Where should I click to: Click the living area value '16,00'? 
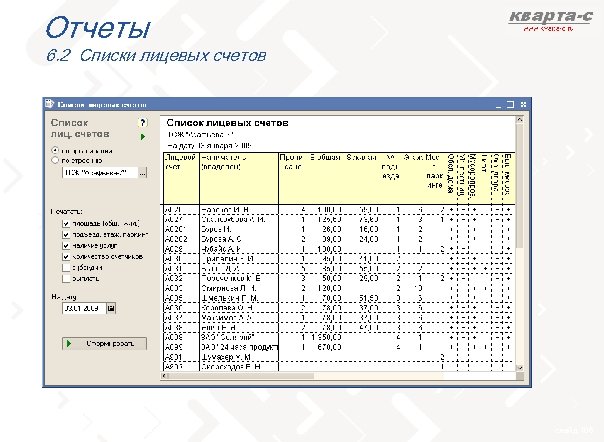click(x=368, y=229)
